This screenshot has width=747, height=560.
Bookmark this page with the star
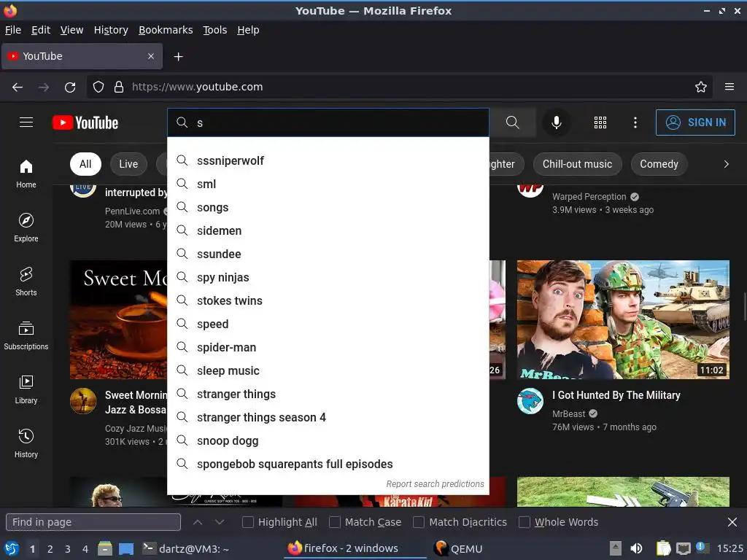point(701,87)
